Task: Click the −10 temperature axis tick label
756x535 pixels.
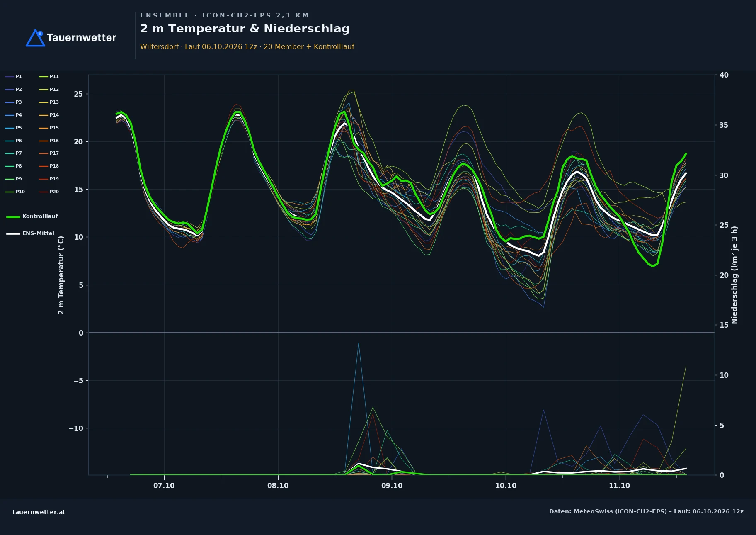Action: 76,428
